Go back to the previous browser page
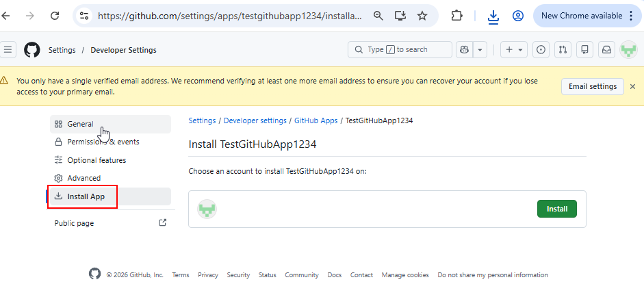644x308 pixels. point(5,16)
